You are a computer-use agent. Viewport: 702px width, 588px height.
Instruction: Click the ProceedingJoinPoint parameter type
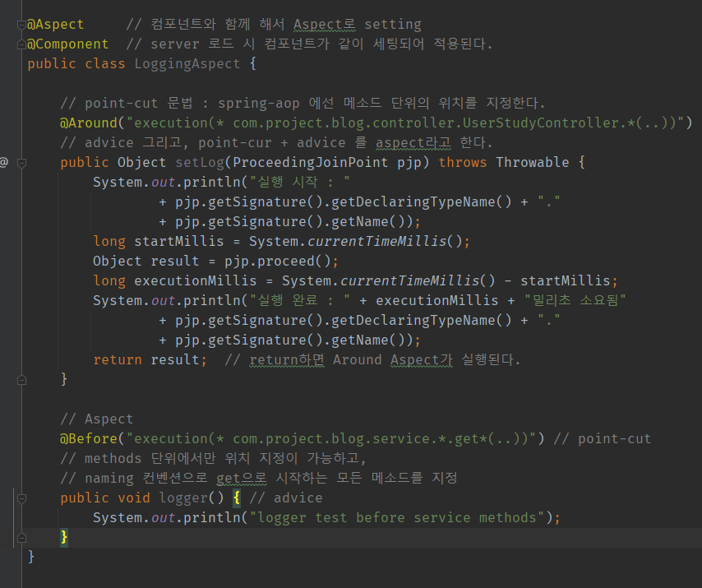click(x=310, y=162)
